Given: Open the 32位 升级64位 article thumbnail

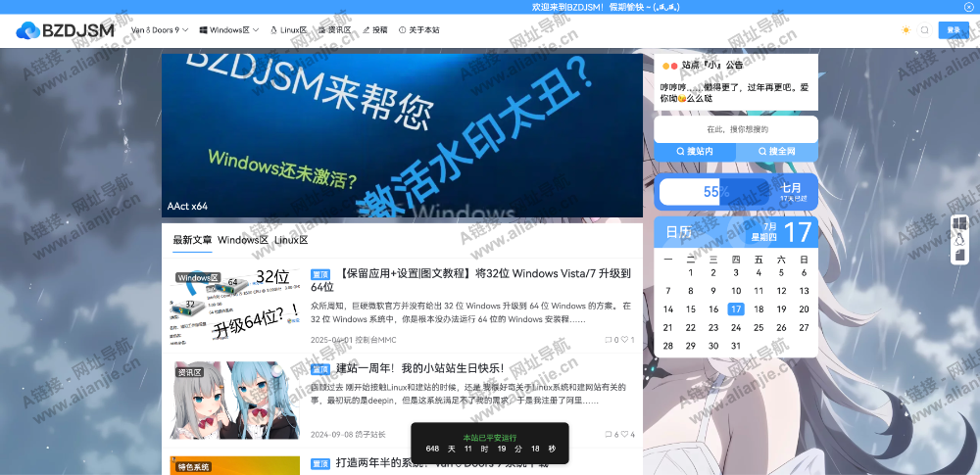Looking at the screenshot, I should point(235,306).
